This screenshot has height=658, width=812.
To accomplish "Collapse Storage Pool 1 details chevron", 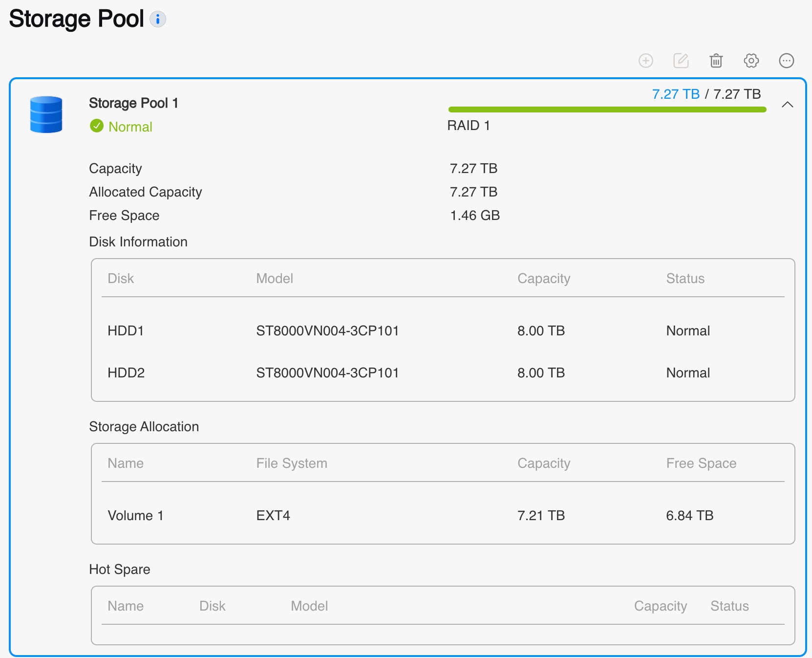I will tap(787, 105).
